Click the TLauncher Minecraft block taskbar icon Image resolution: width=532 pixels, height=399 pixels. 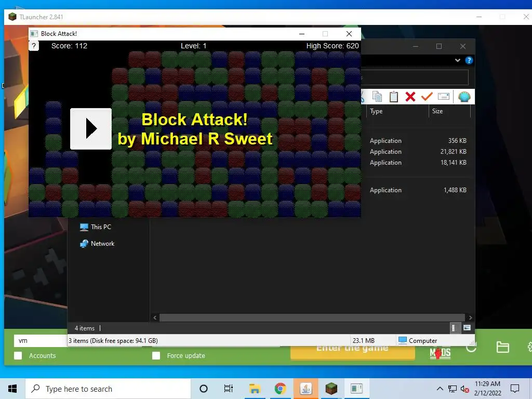click(331, 389)
